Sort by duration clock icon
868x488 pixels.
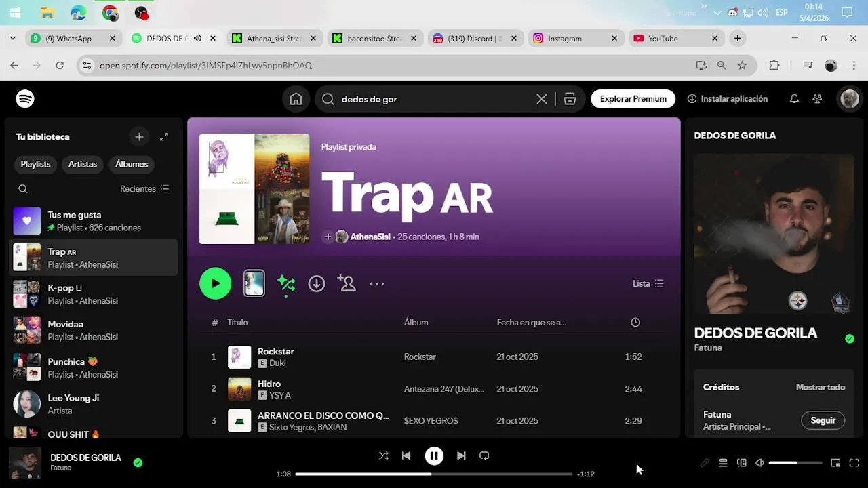[x=635, y=323]
